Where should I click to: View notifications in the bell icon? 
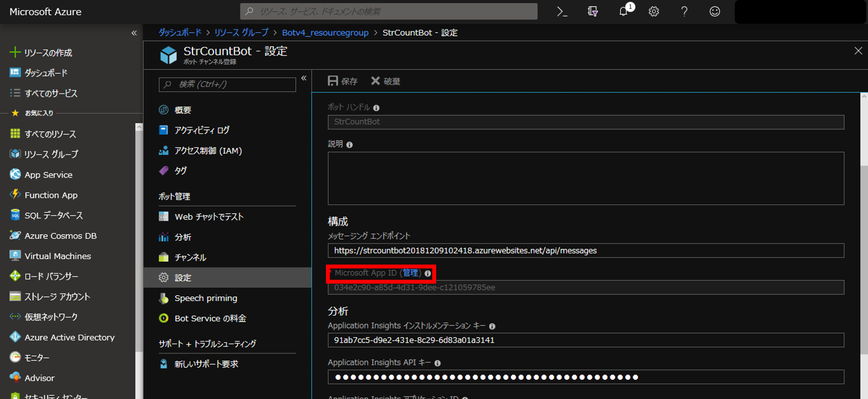[623, 12]
